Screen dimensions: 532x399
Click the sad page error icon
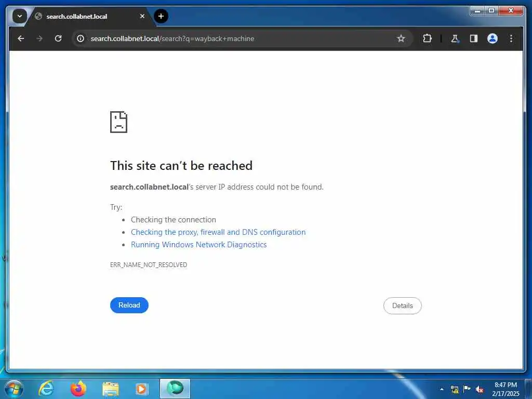point(119,122)
